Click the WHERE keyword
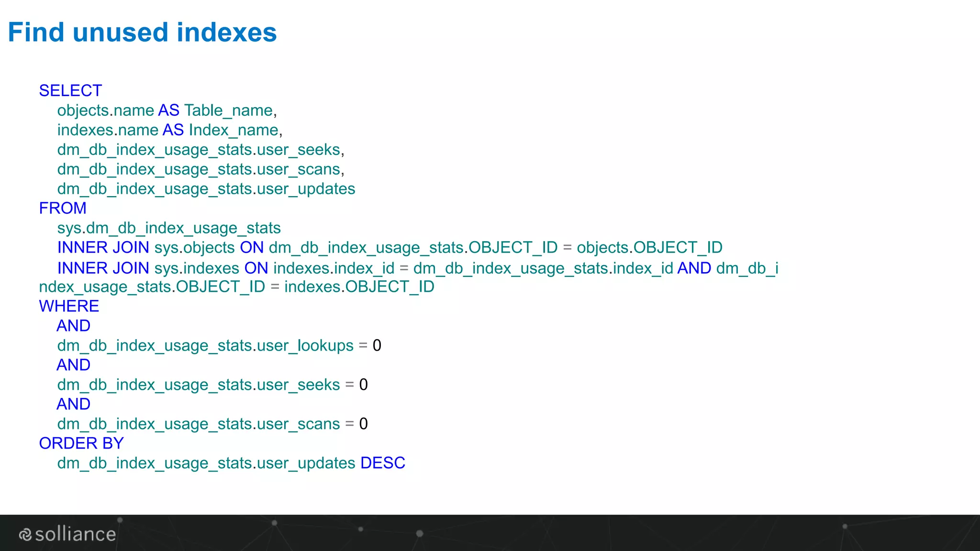The image size is (980, 551). (x=69, y=306)
